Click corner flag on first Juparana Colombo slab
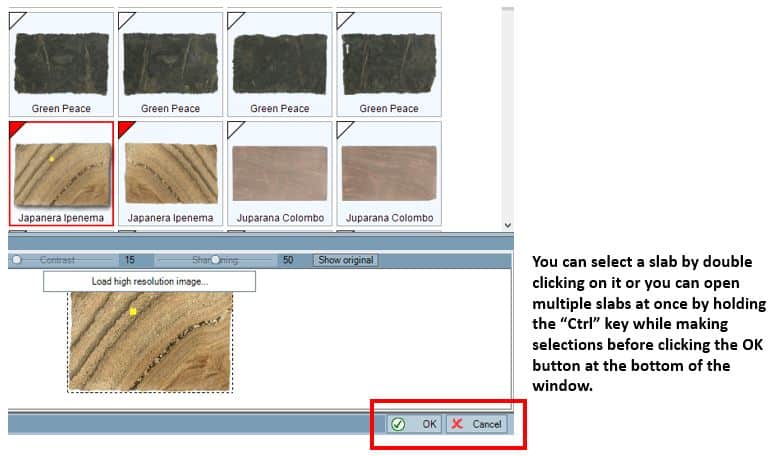Viewport: 776px width, 456px height. click(235, 129)
